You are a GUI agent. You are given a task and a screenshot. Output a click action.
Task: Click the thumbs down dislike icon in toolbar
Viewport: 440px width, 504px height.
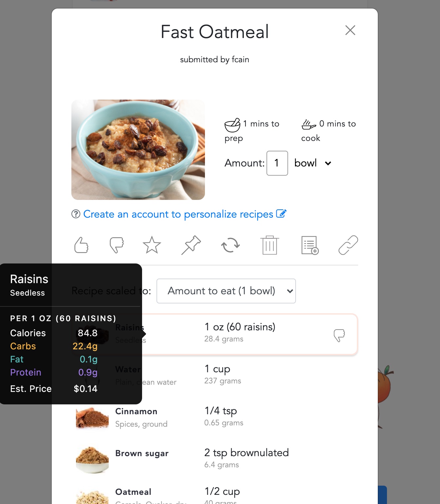[117, 245]
